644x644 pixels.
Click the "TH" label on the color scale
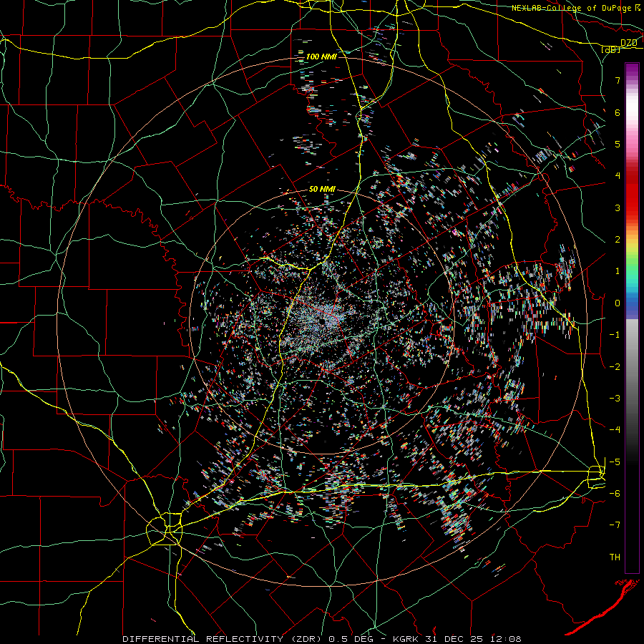615,557
